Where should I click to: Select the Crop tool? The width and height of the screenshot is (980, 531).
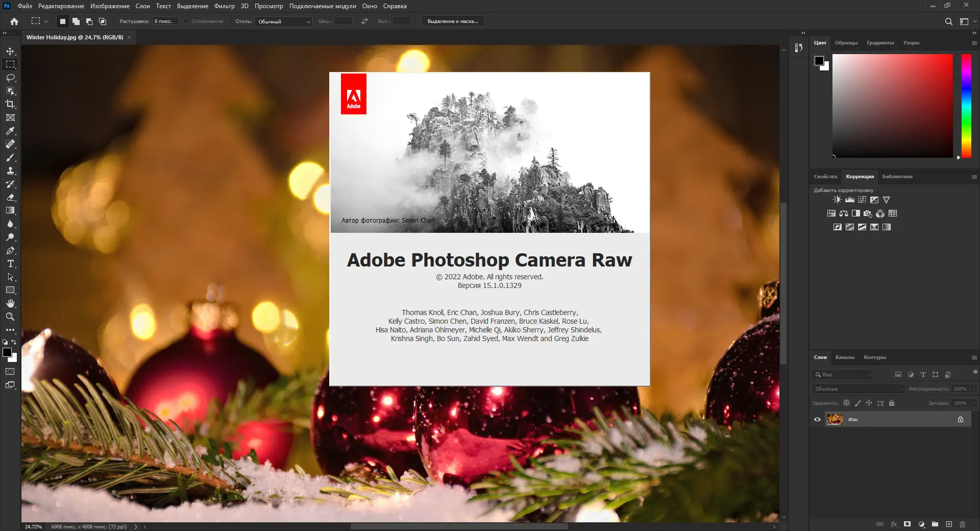[10, 104]
